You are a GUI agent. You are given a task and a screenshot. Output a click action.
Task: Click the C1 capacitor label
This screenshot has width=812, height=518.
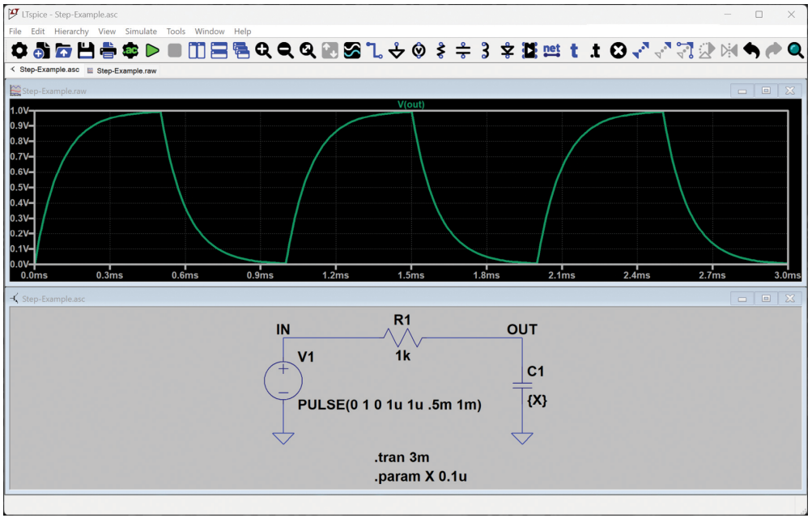click(x=535, y=372)
